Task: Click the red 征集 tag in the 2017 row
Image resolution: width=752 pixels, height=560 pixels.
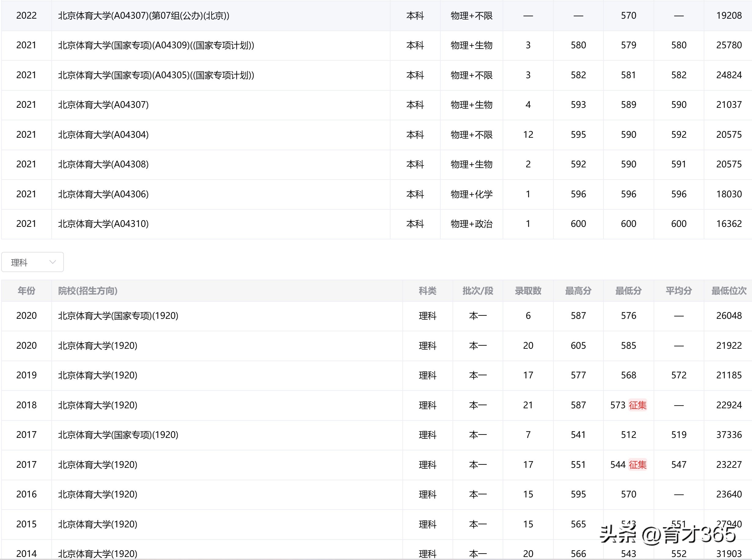Action: click(639, 465)
